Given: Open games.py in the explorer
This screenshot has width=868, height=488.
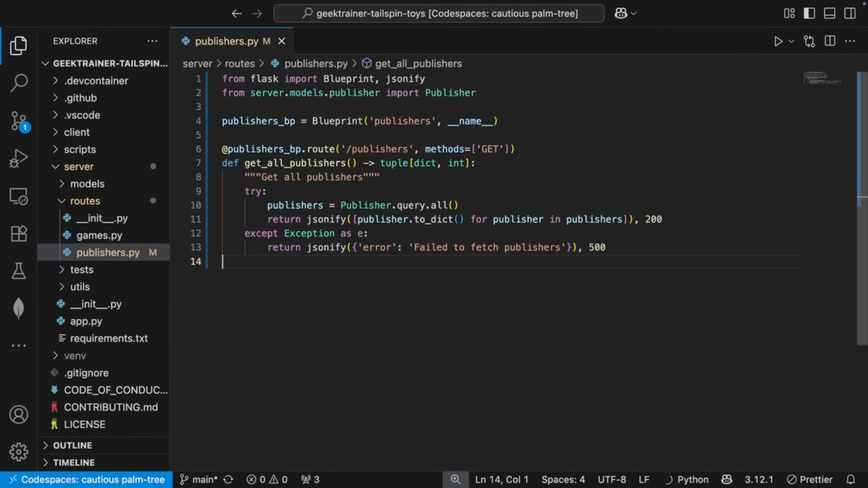Looking at the screenshot, I should (x=99, y=235).
